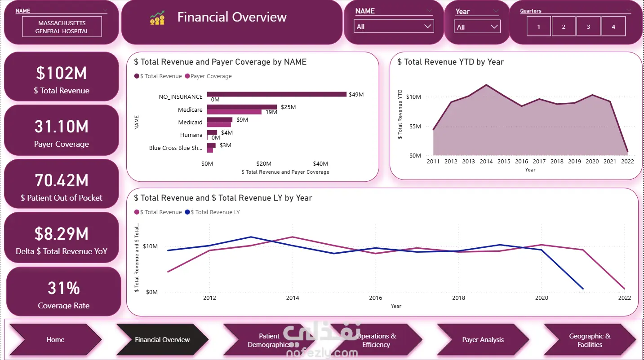Click 2012 on the line chart axis
This screenshot has height=360, width=644.
coord(209,298)
